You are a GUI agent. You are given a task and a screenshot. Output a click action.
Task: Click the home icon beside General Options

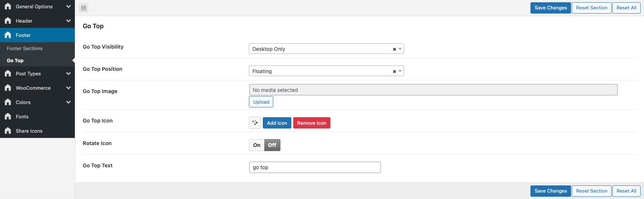[x=8, y=6]
